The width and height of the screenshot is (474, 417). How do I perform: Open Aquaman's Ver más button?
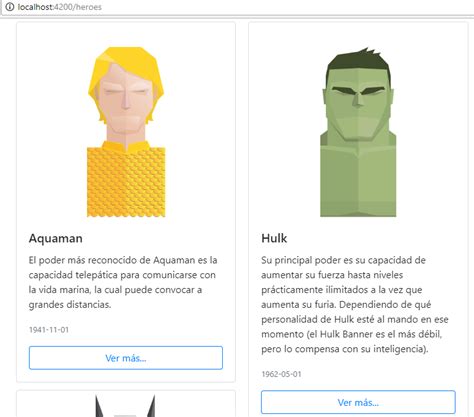pos(126,358)
